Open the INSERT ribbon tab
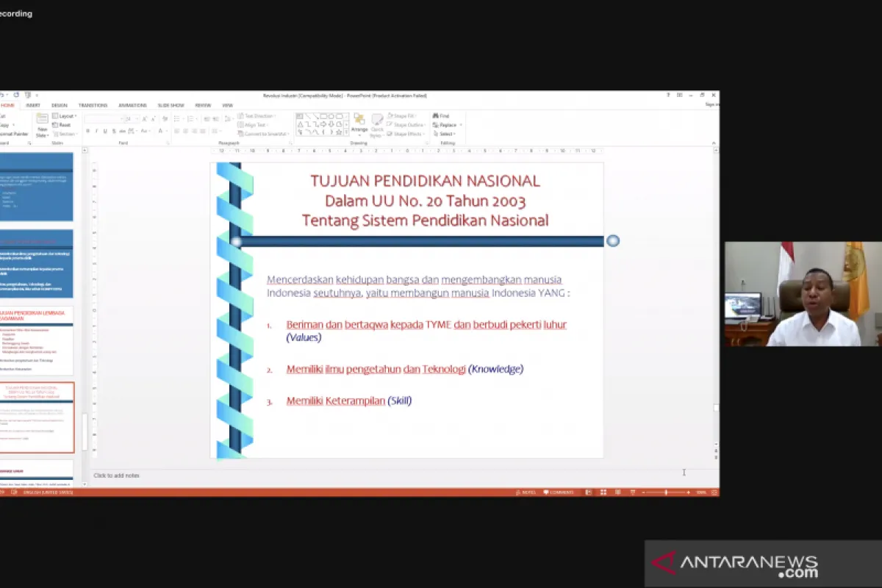Viewport: 882px width, 588px height. (x=33, y=105)
